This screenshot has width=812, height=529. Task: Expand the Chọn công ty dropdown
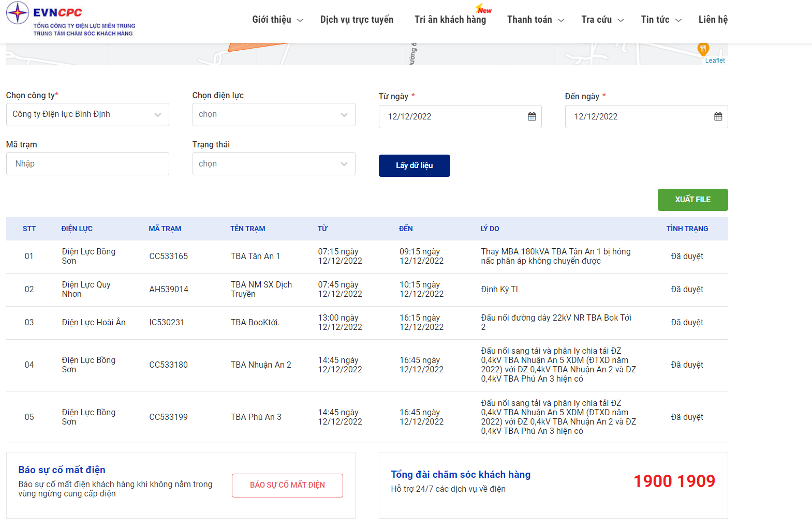pos(87,114)
